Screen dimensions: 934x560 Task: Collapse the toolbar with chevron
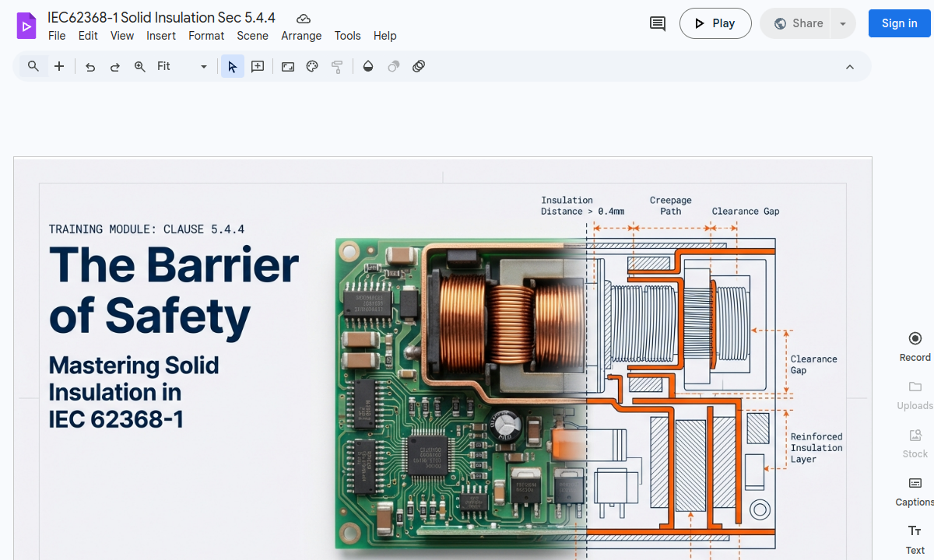click(x=850, y=67)
